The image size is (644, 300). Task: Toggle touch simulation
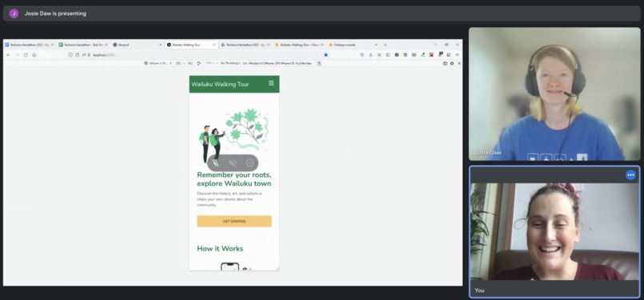[319, 63]
